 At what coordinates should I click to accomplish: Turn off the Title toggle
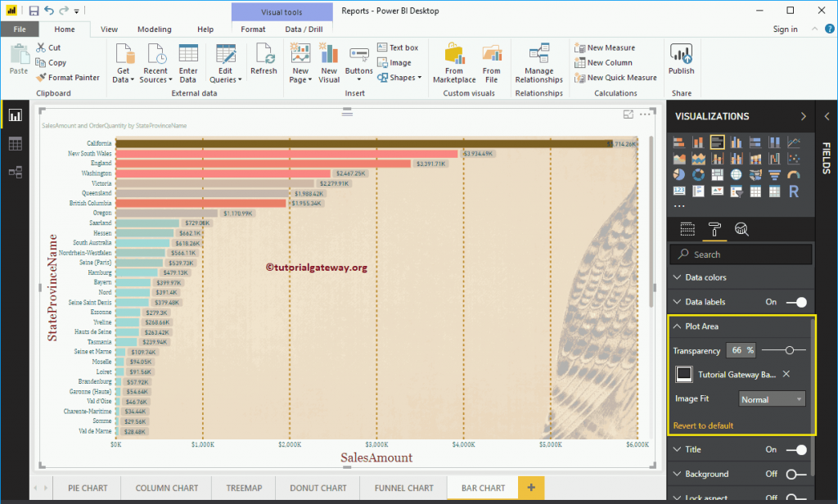795,449
